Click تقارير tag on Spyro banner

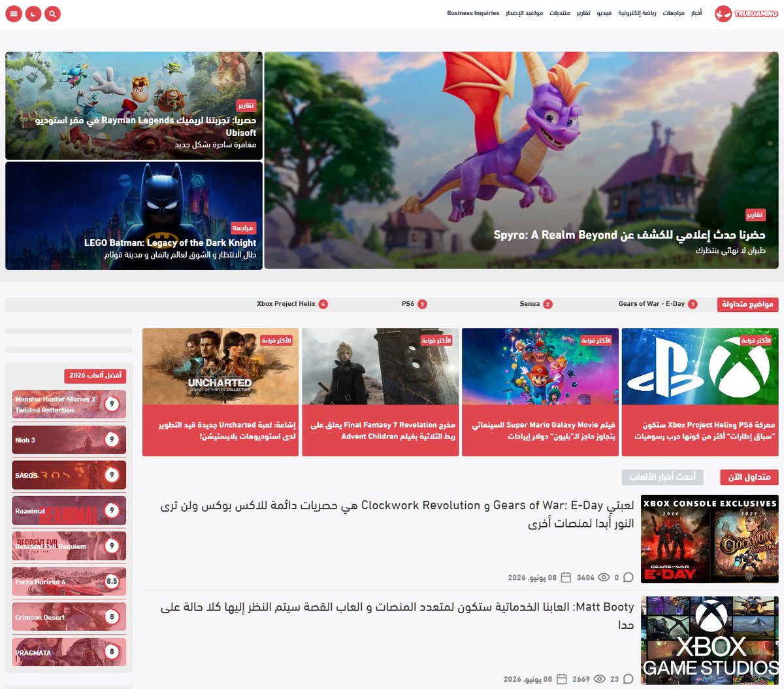click(755, 215)
